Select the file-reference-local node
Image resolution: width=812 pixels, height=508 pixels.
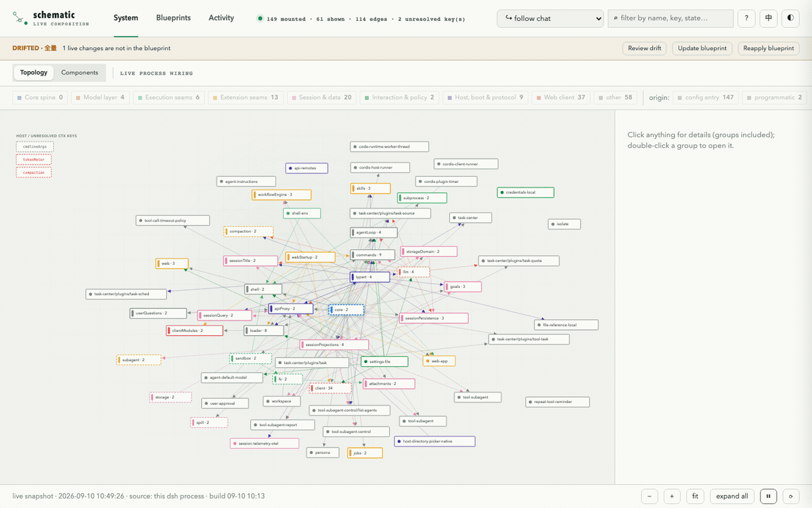pyautogui.click(x=566, y=324)
